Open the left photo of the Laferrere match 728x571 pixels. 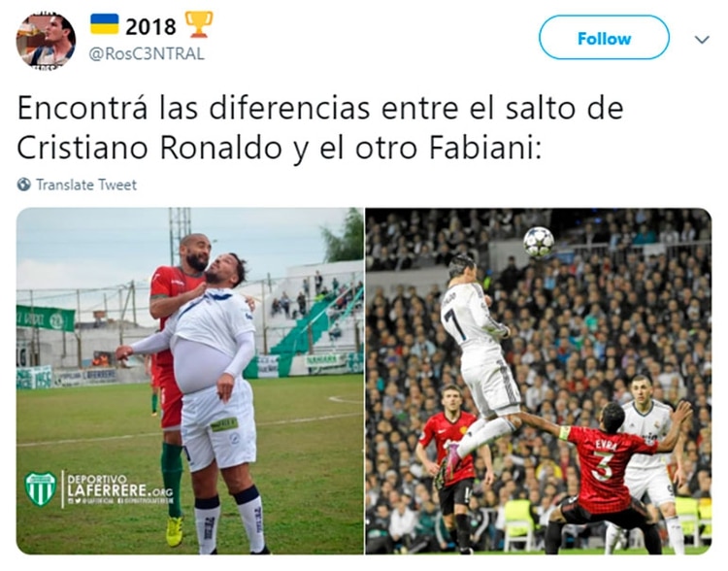coord(190,381)
